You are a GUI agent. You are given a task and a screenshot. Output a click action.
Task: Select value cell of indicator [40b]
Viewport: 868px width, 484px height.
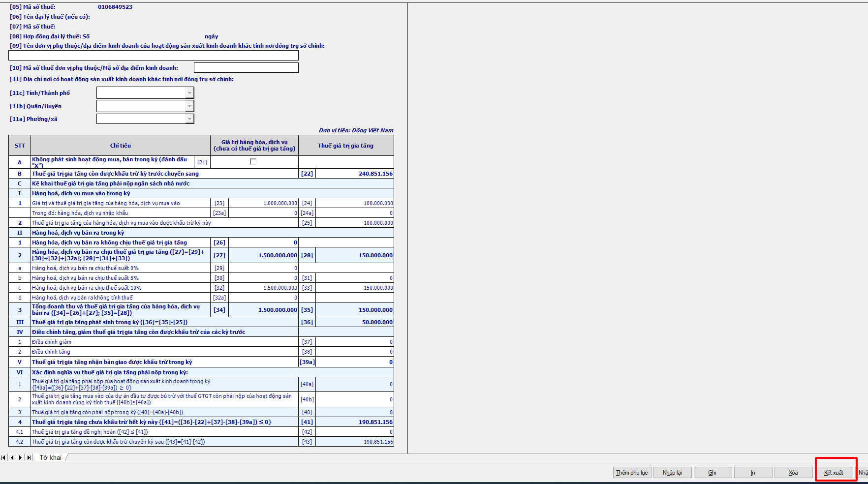(x=355, y=399)
